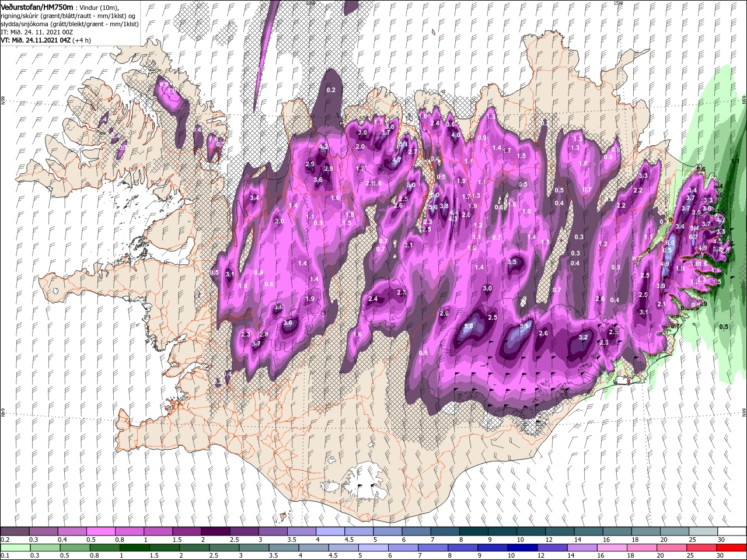The width and height of the screenshot is (747, 560).
Task: Pick upper legend swatch between 1 and 1.5
Action: click(x=158, y=531)
